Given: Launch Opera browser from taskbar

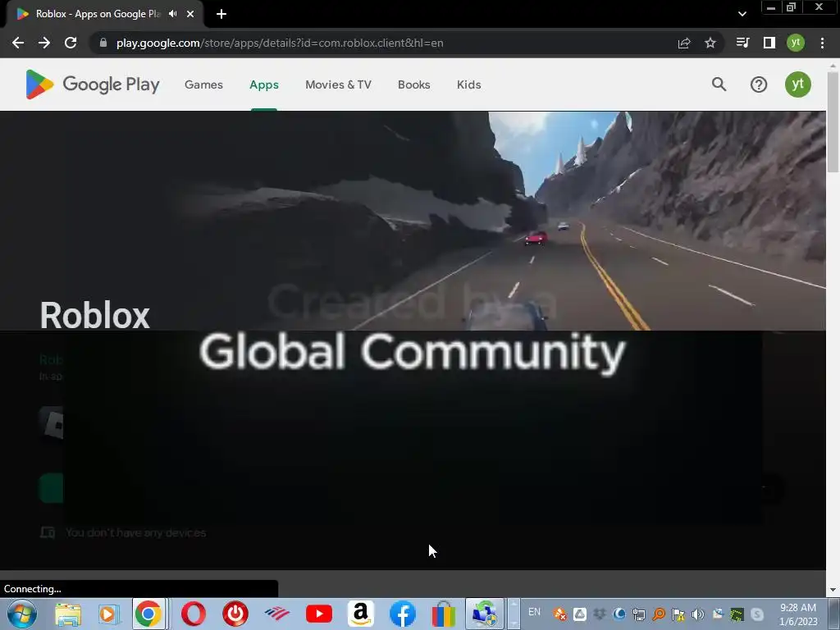Looking at the screenshot, I should 194,614.
